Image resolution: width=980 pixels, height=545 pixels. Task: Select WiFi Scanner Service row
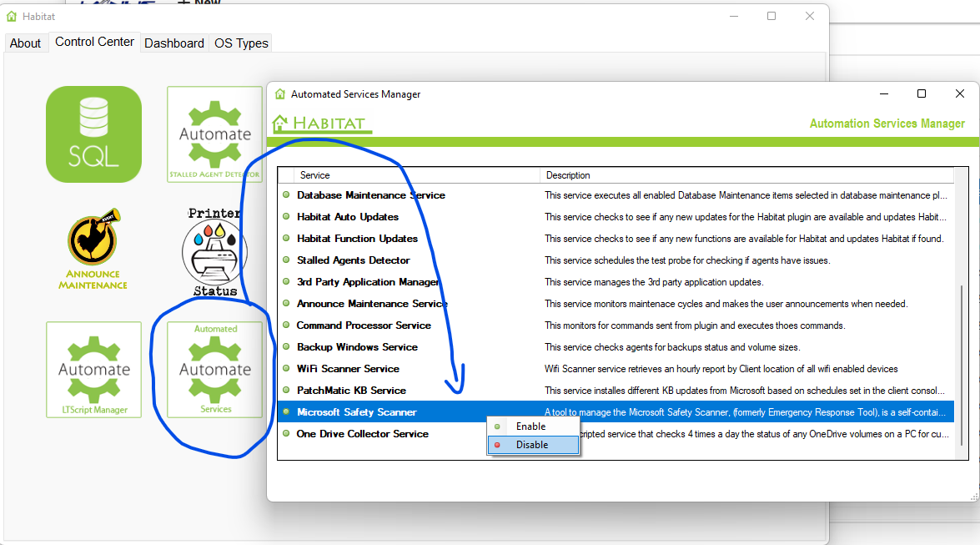(x=616, y=369)
